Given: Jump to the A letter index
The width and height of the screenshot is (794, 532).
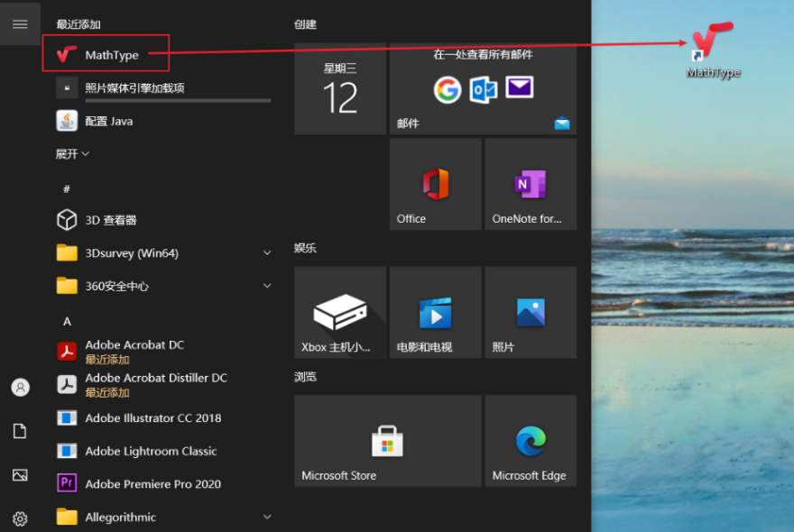Looking at the screenshot, I should (67, 321).
